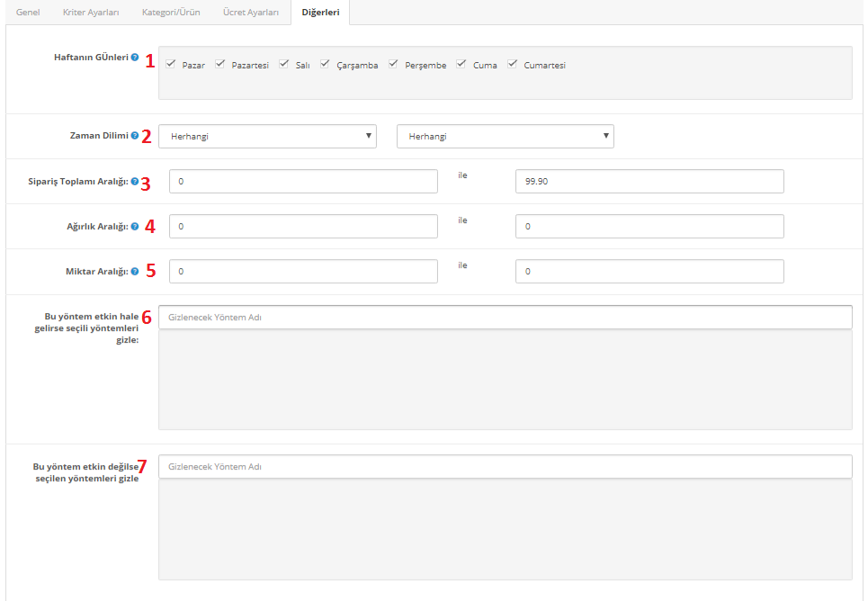Toggle the Cuma day checkbox
The height and width of the screenshot is (601, 868).
(461, 64)
